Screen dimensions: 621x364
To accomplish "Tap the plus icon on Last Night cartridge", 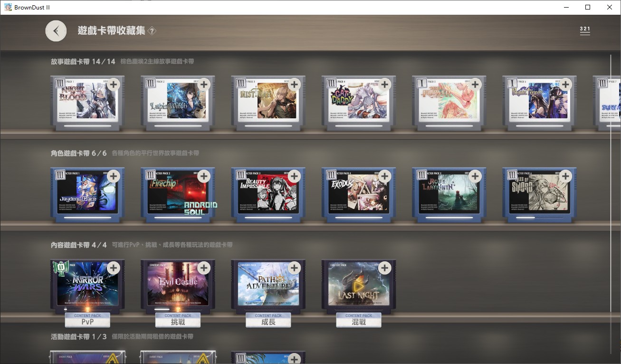I will pyautogui.click(x=384, y=268).
